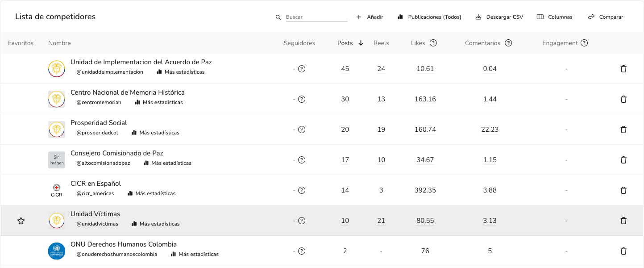Viewport: 644px width, 268px height.
Task: Click the Likes column header label
Action: pyautogui.click(x=418, y=43)
